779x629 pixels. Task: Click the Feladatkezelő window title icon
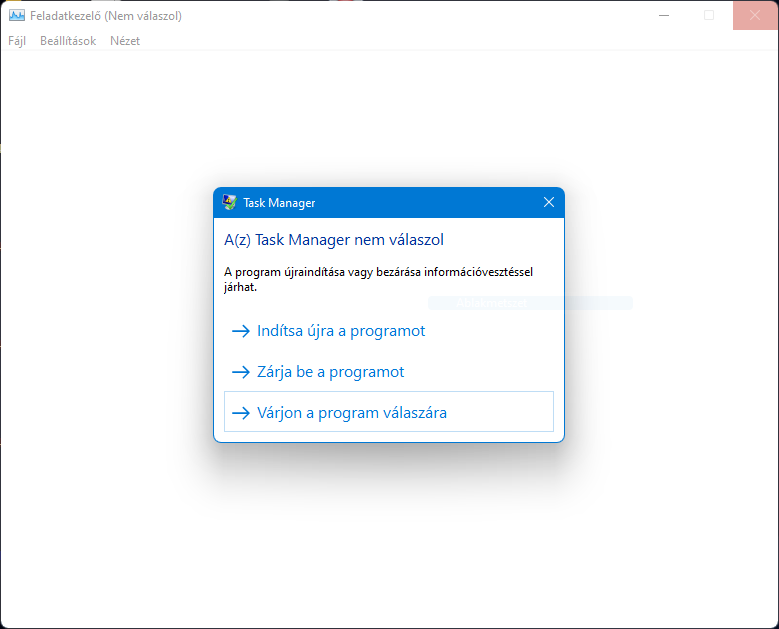coord(17,15)
